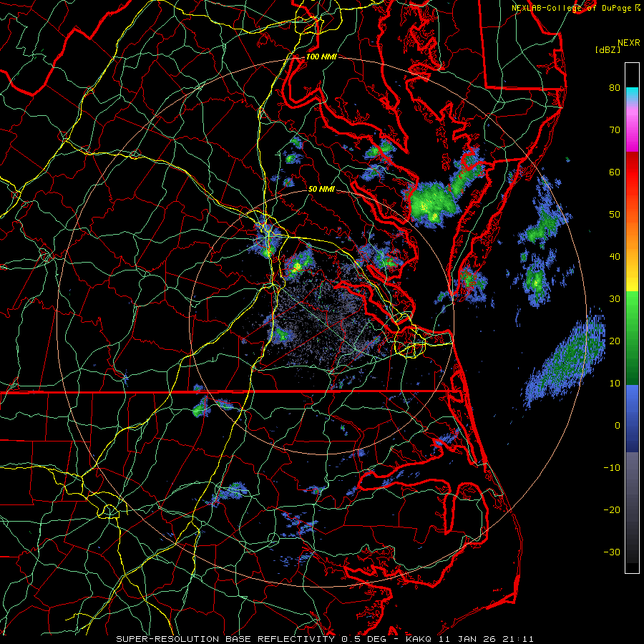Click the -30 value on the dBZ scale

(x=612, y=552)
